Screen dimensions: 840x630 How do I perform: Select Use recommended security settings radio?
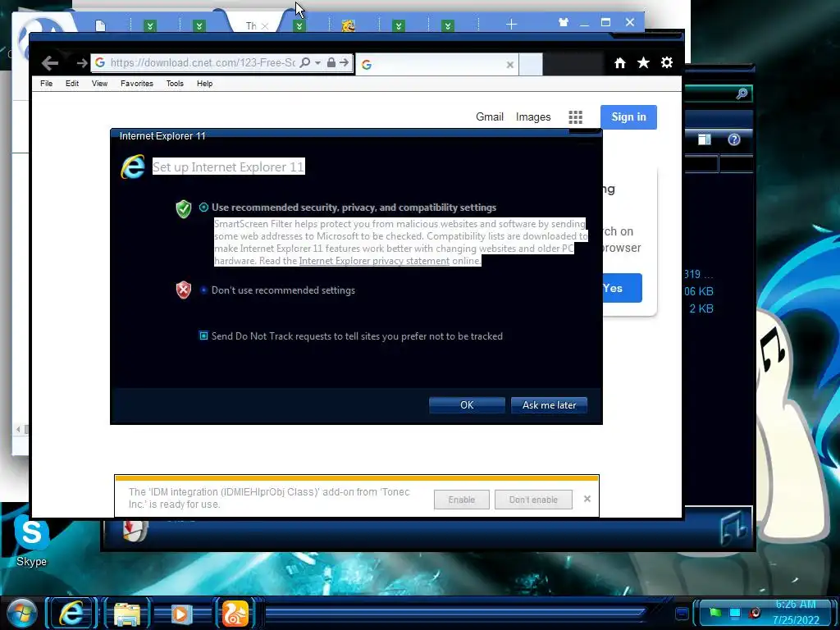click(x=203, y=208)
